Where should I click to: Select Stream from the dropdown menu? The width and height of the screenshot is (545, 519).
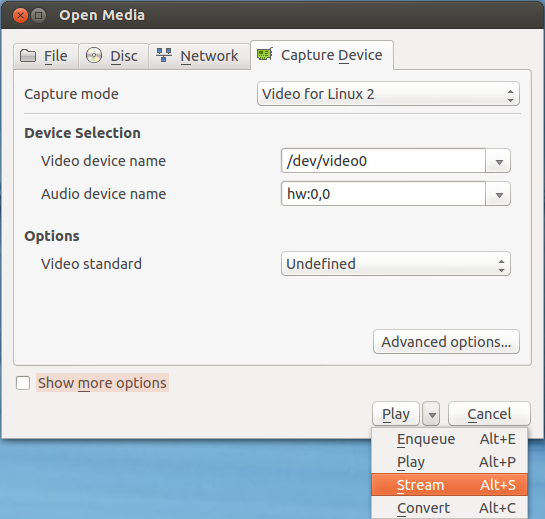pyautogui.click(x=449, y=485)
